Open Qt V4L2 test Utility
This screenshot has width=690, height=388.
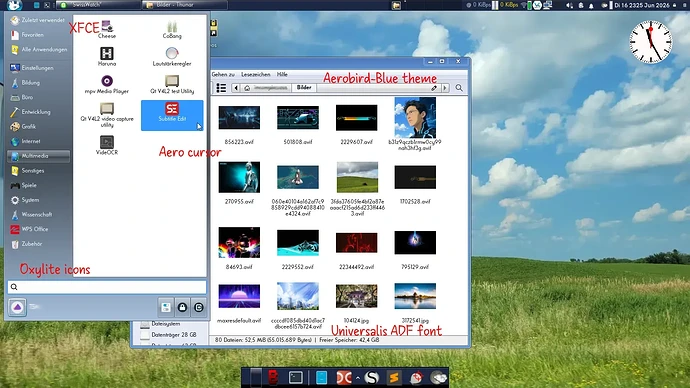click(x=172, y=85)
